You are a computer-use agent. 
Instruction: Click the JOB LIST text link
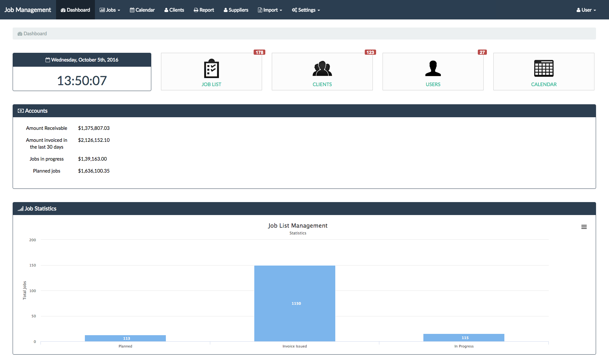[211, 85]
